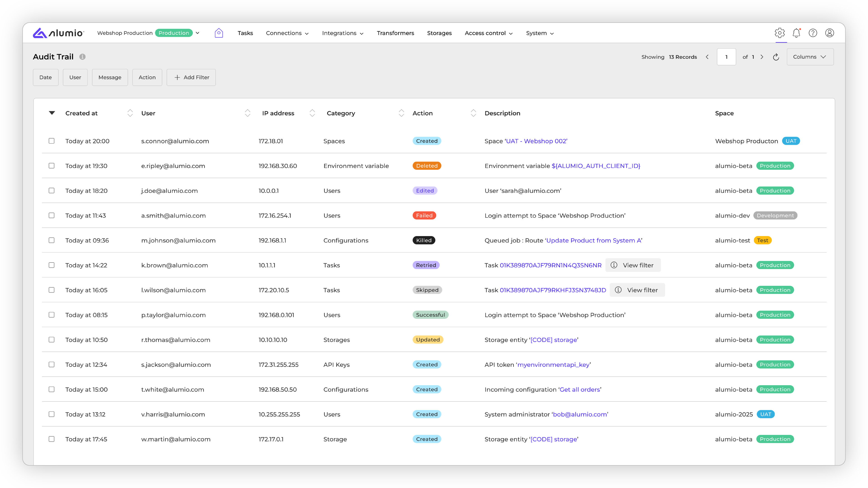Click the Audit Trail info icon
The height and width of the screenshot is (488, 868).
coord(82,57)
